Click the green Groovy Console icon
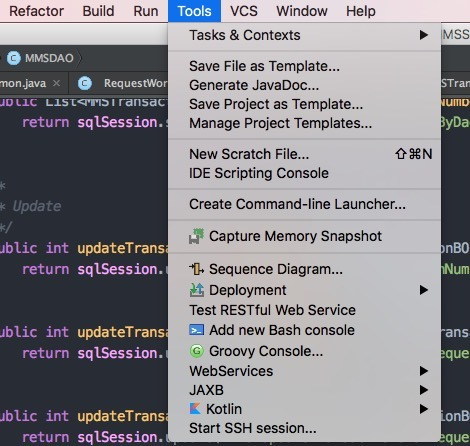Viewport: 470px width, 446px height. coord(196,351)
